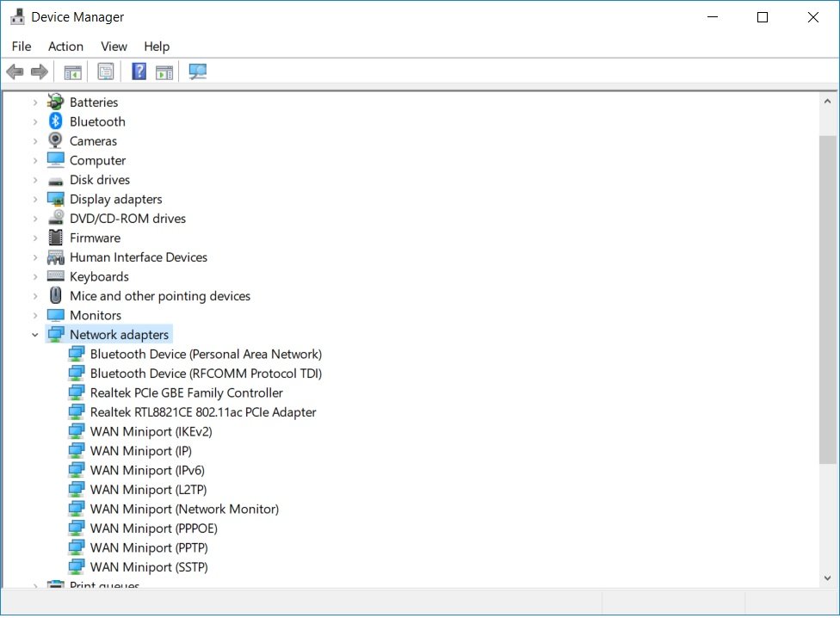Screen dimensions: 840x618
Task: Expand the Computer node
Action: pyautogui.click(x=34, y=160)
